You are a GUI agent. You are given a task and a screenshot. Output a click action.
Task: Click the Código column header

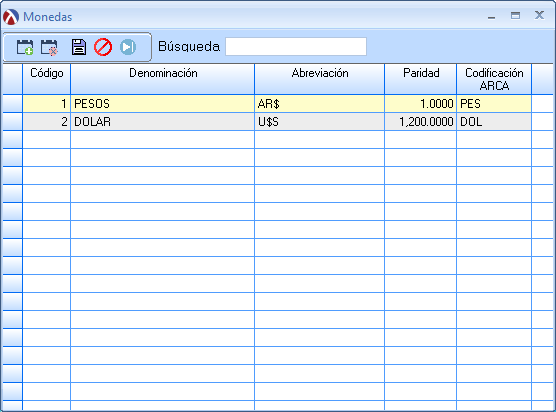[x=46, y=79]
